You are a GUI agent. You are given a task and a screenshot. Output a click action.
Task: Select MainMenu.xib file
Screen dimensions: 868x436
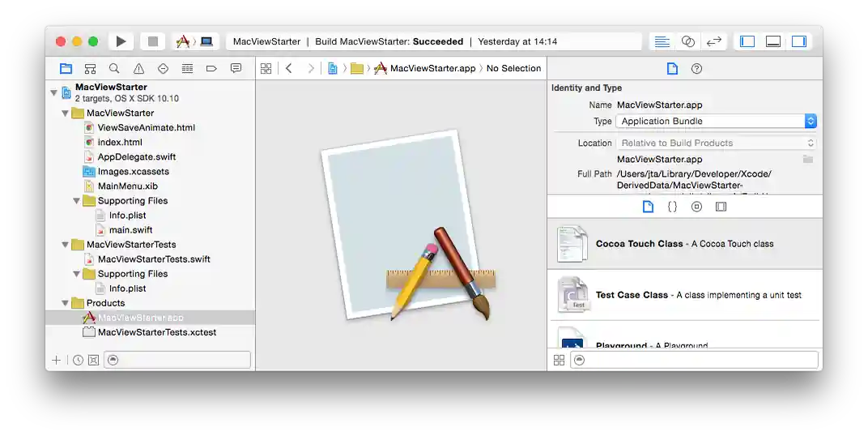(x=127, y=186)
